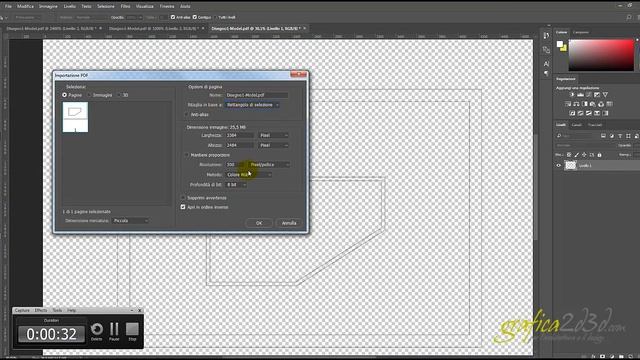This screenshot has width=640, height=360.
Task: Toggle Anti-alias checkbox in import dialog
Action: pyautogui.click(x=187, y=115)
